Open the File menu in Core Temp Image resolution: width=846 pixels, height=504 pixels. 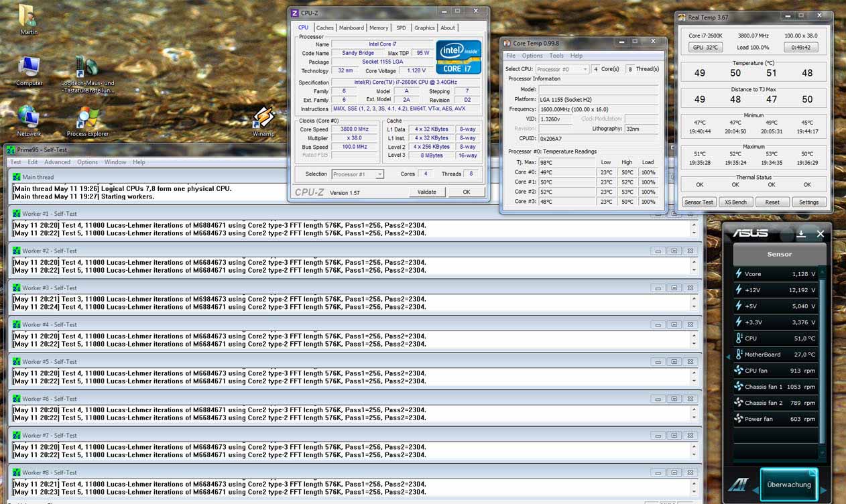511,56
